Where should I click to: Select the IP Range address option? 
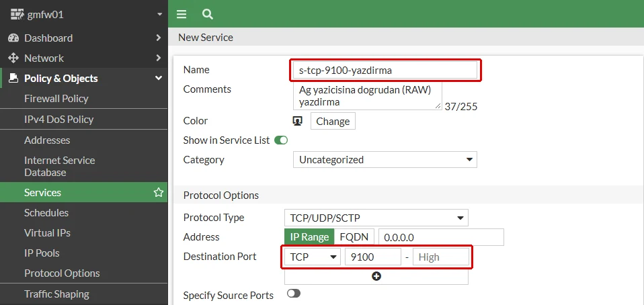[309, 237]
